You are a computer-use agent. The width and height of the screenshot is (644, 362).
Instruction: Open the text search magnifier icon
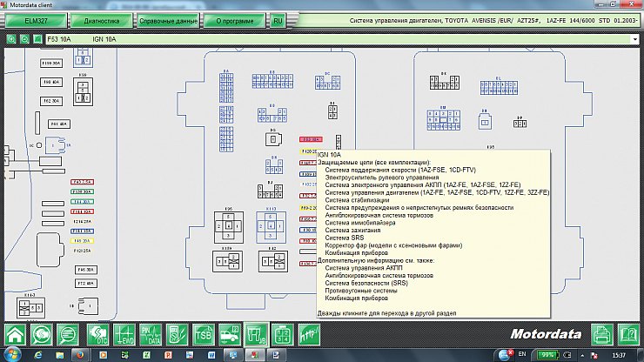[68, 334]
